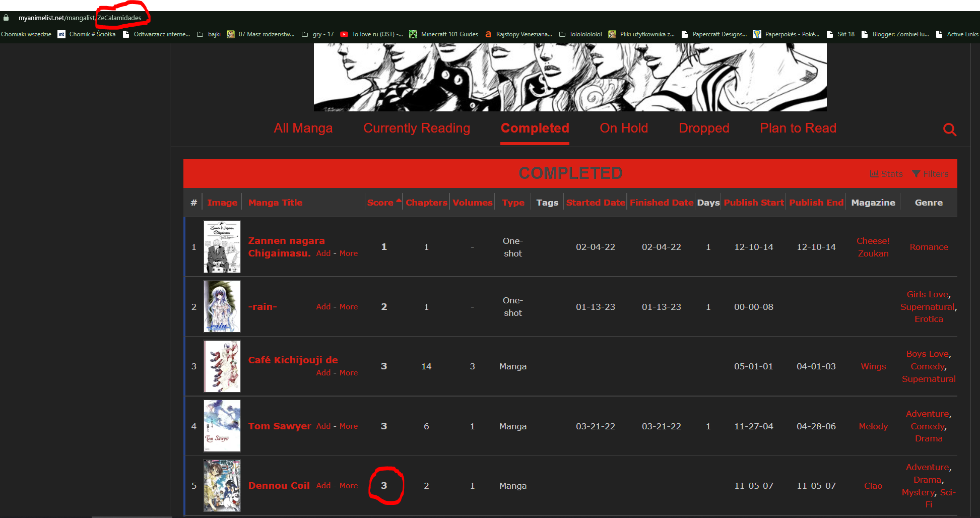Open the -rain- cover thumbnail
The width and height of the screenshot is (980, 518).
[x=222, y=306]
